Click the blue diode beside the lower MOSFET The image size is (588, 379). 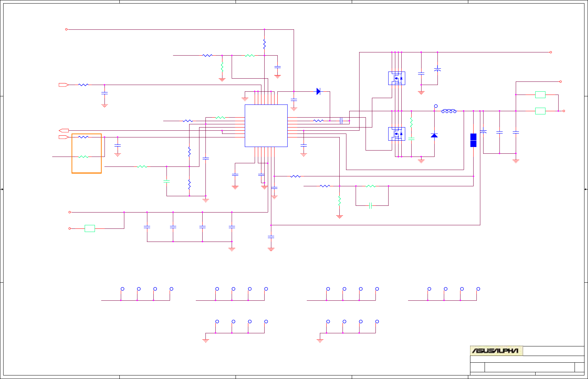tap(434, 135)
